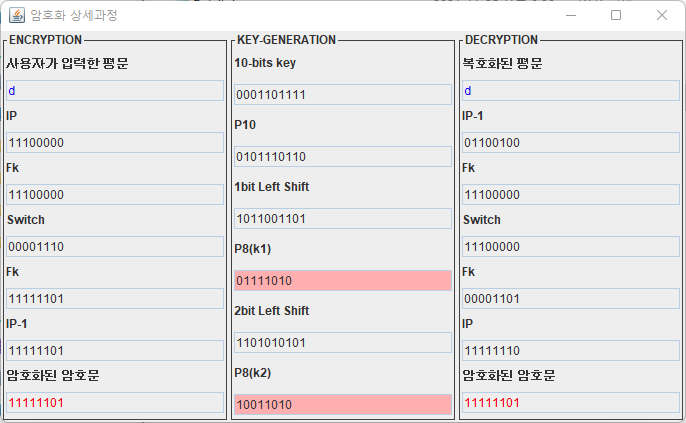Click the window title 암호화 상세과정
This screenshot has width=686, height=423.
(x=74, y=15)
